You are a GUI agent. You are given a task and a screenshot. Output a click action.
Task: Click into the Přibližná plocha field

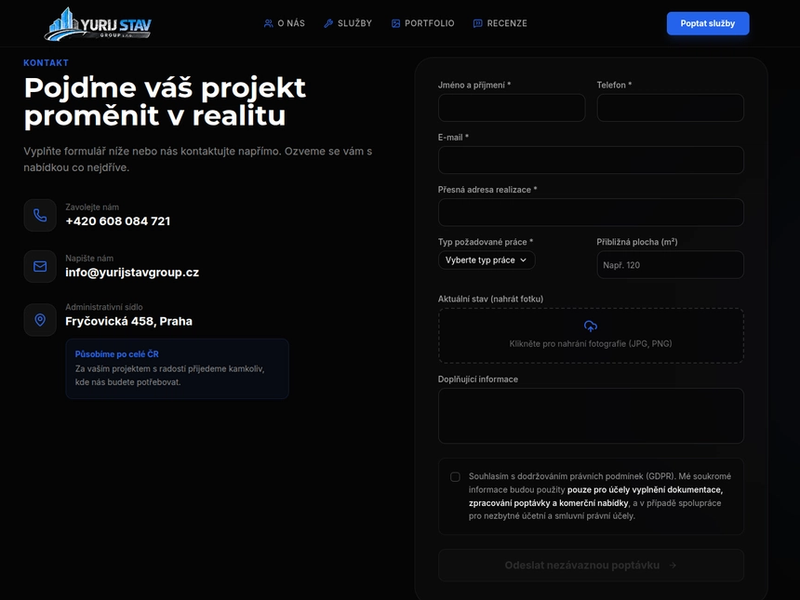click(670, 265)
